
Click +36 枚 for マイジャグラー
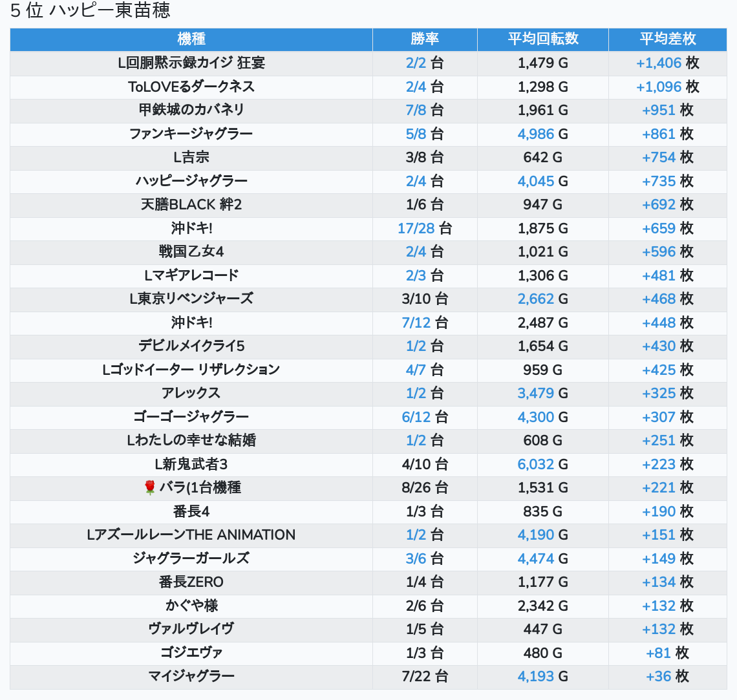tap(659, 676)
